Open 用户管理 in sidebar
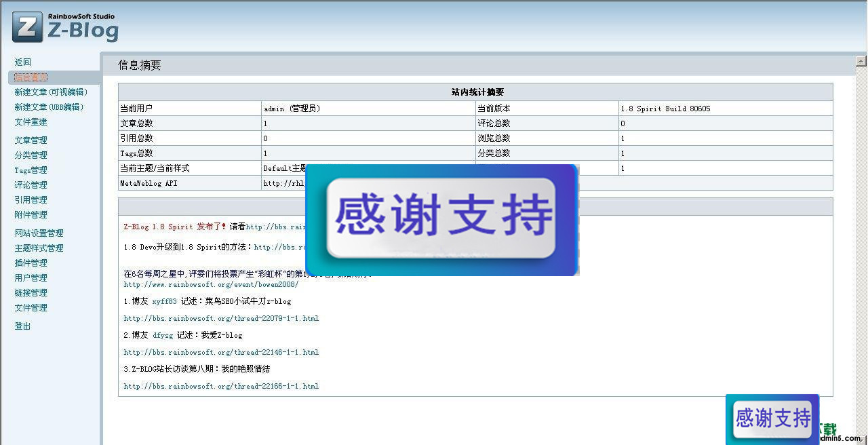The height and width of the screenshot is (445, 868). coord(31,278)
